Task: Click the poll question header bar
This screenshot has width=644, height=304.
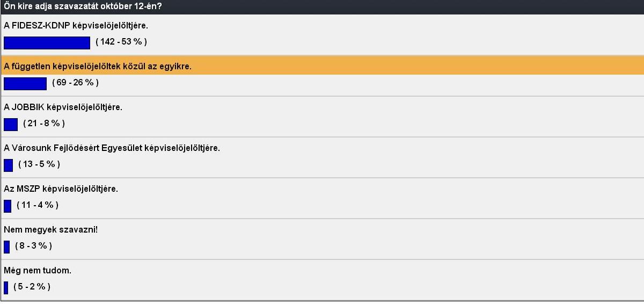Action: 322,6
